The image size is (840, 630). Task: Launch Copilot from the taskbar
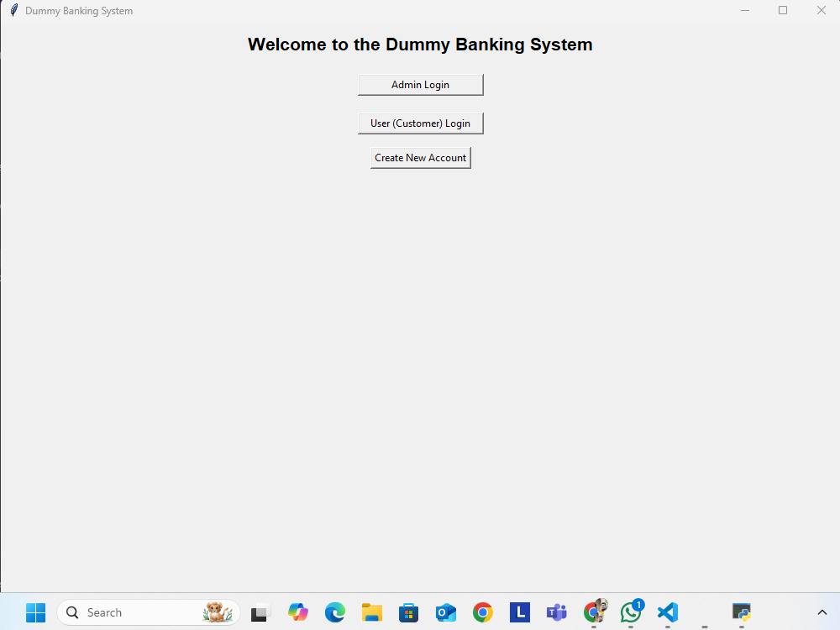coord(298,612)
